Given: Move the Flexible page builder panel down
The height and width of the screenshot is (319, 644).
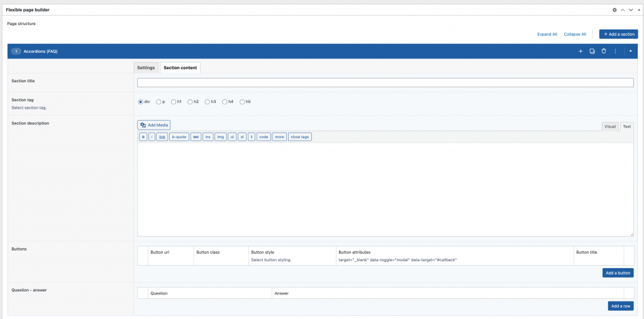Looking at the screenshot, I should [631, 10].
